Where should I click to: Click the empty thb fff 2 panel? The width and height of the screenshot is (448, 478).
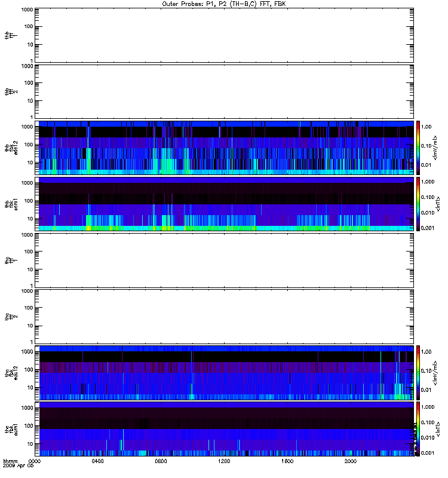(224, 92)
